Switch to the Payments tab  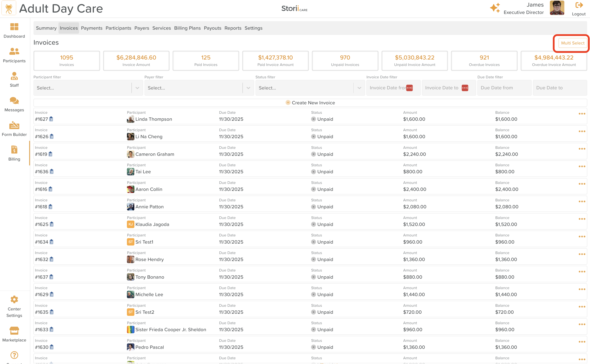91,28
